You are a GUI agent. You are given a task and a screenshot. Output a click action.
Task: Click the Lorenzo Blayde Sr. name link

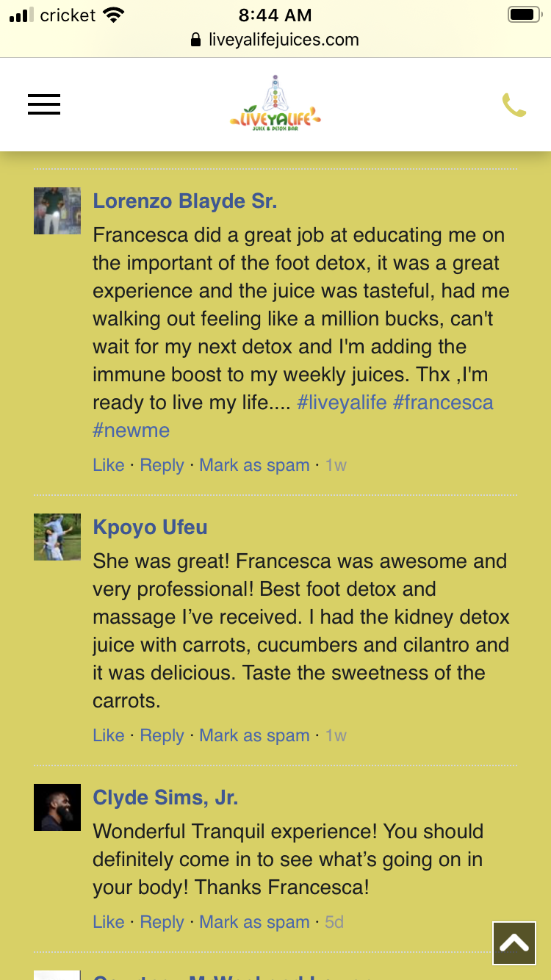(x=184, y=201)
